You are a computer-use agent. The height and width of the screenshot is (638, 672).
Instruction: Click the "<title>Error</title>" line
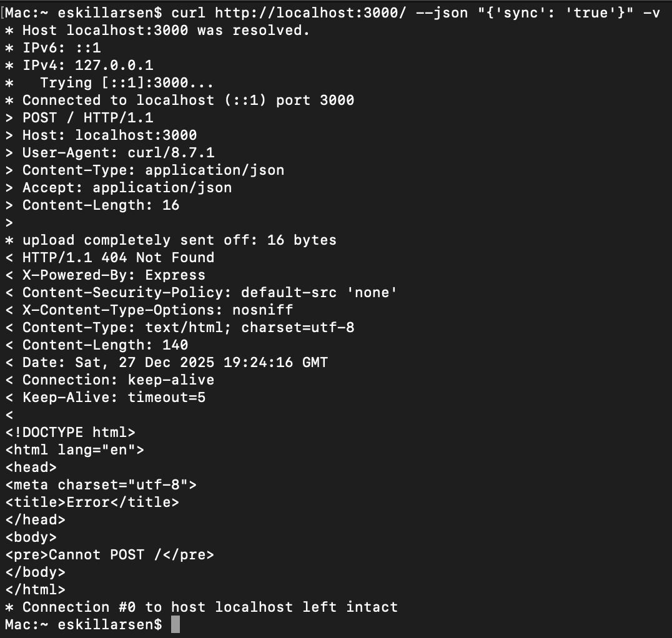point(92,502)
